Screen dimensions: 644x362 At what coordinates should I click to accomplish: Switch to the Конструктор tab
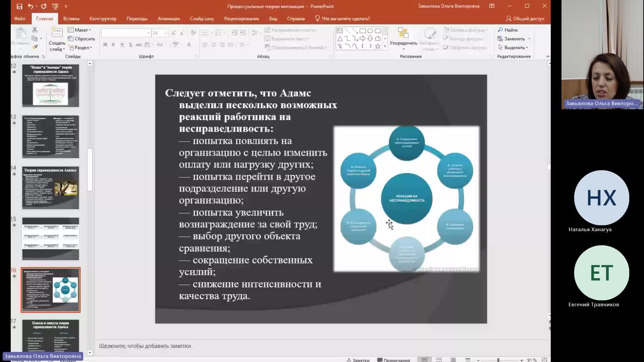point(103,18)
